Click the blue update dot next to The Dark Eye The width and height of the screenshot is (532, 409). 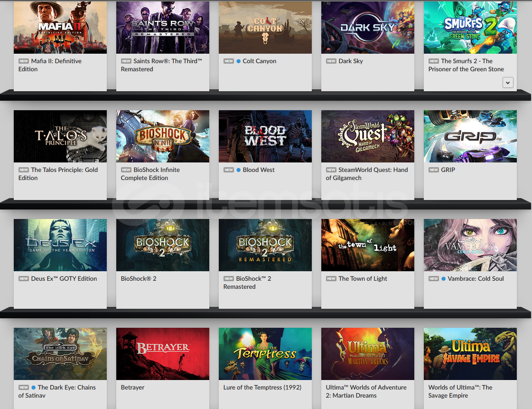pos(34,387)
